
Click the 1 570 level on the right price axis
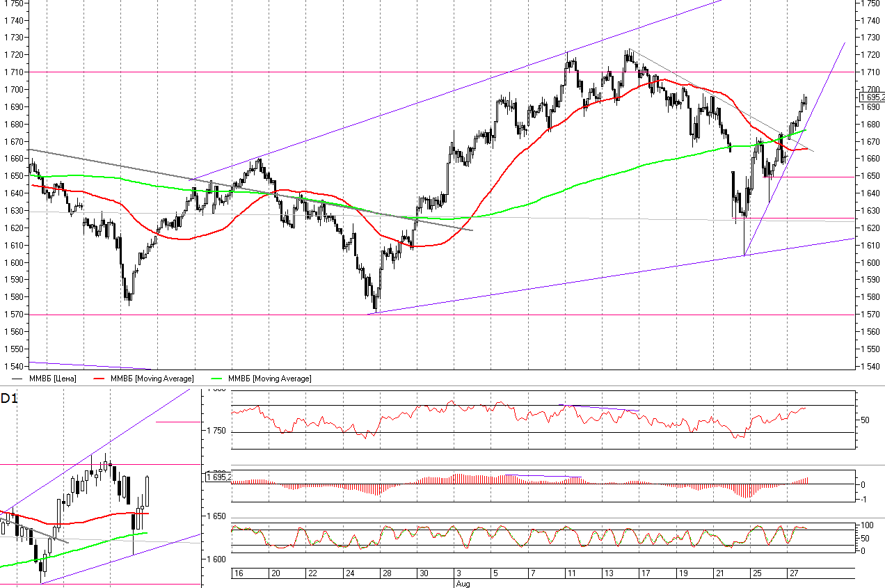pos(870,315)
